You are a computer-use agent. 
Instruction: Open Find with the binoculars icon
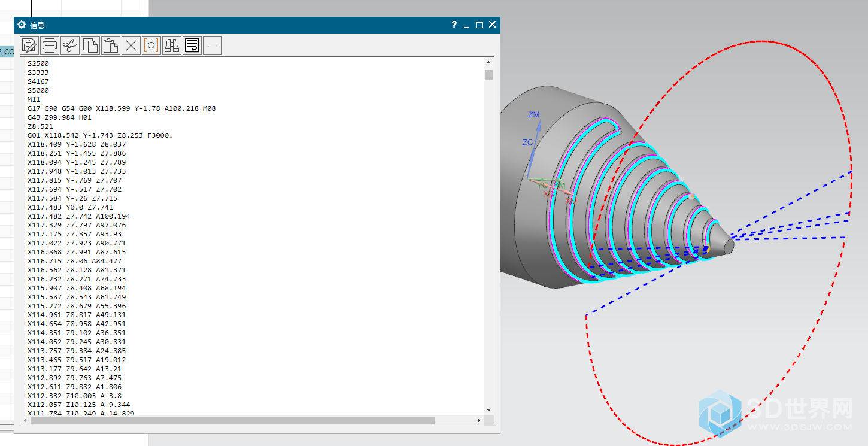tap(172, 45)
